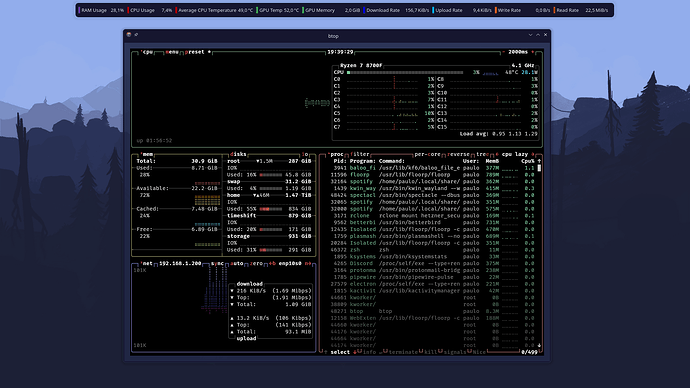Select the rclone process row
This screenshot has width=690, height=388.
433,216
